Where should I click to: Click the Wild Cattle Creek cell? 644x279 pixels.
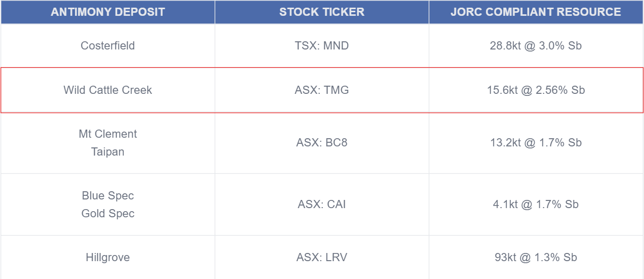click(108, 90)
